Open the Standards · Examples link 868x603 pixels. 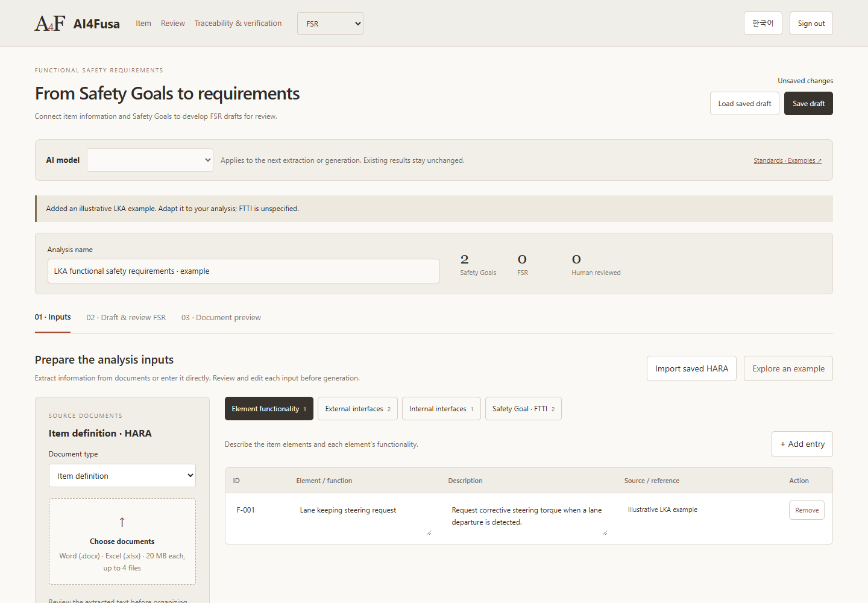point(787,160)
